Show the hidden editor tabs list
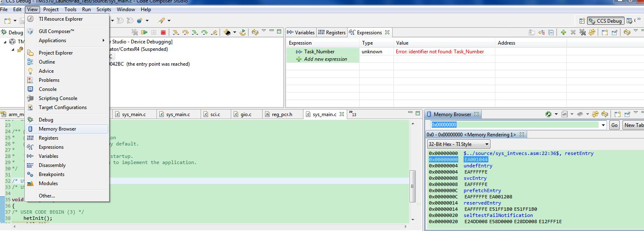This screenshot has height=231, width=644. (x=353, y=113)
